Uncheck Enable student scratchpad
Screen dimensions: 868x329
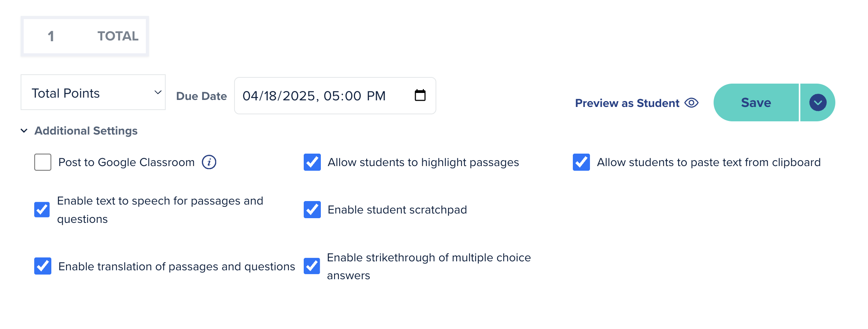pyautogui.click(x=312, y=210)
